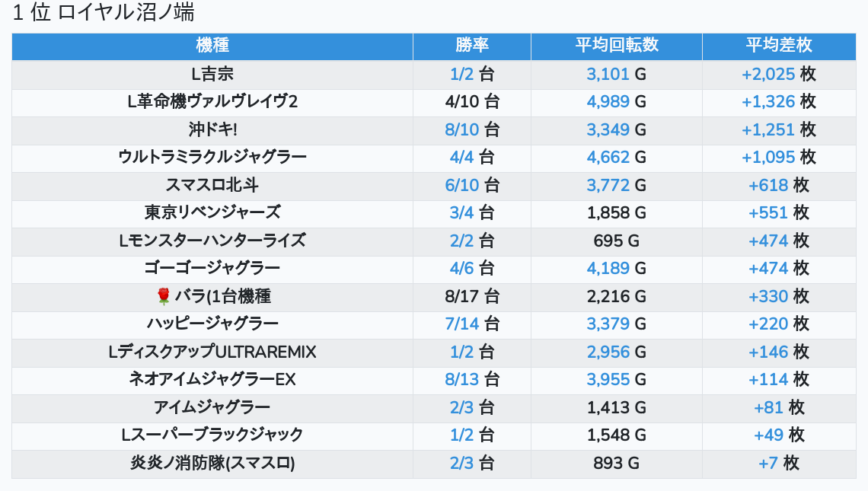Click the 4,989 average spins link

click(608, 101)
